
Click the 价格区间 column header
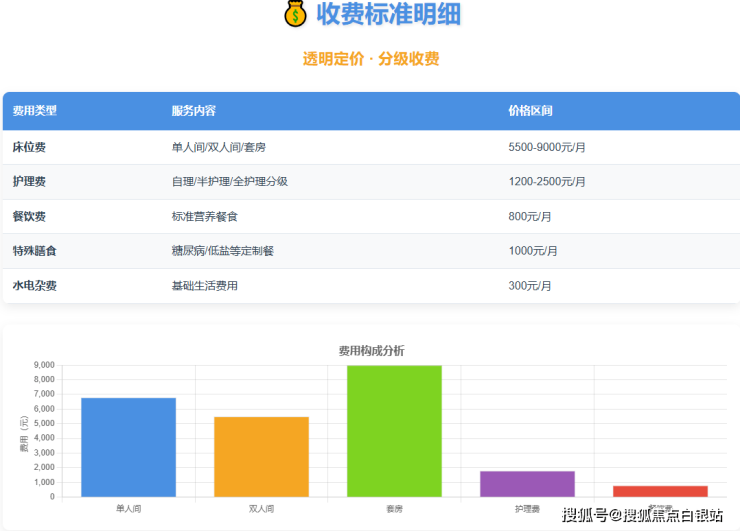[x=531, y=111]
